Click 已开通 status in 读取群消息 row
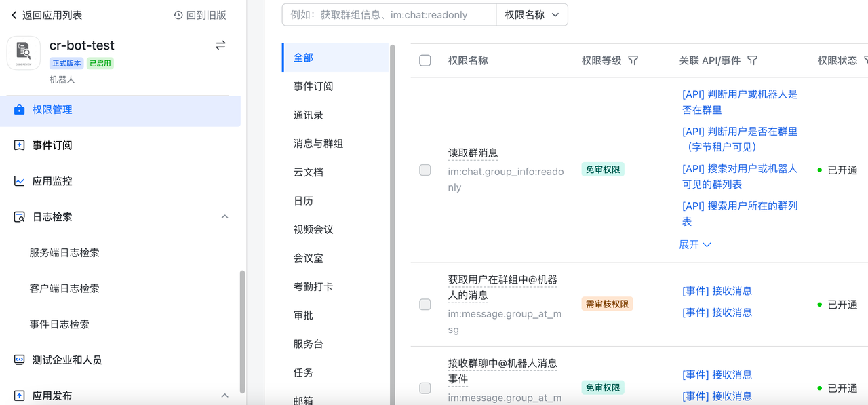Screen dimensions: 868x405 click(x=838, y=170)
